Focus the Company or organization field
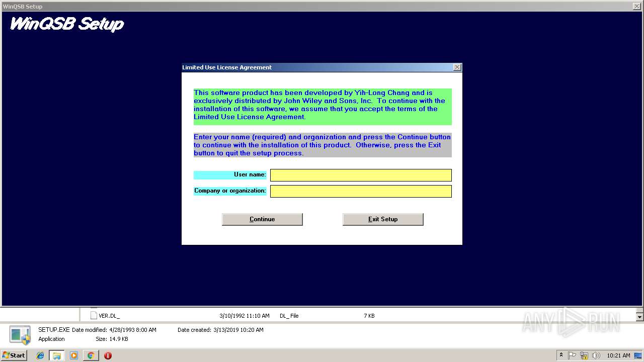This screenshot has width=644, height=362. tap(361, 191)
